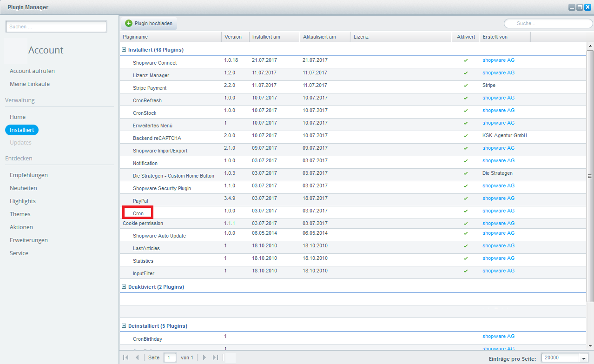Sort by Aktualisiert am column header
The image size is (594, 364).
click(x=325, y=37)
